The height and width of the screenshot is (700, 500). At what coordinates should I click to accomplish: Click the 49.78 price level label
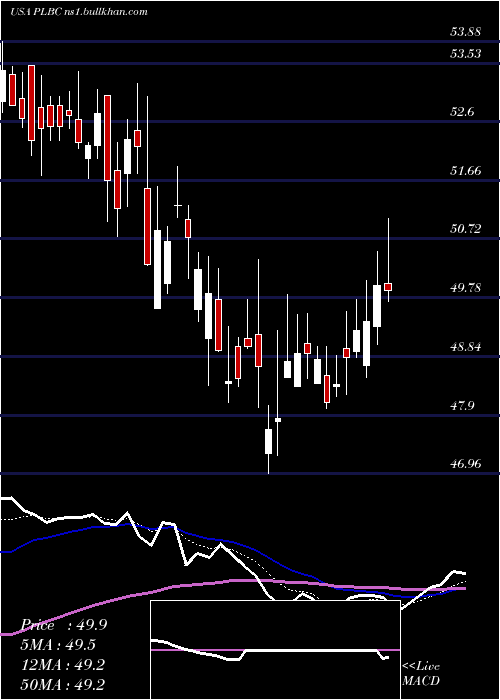click(x=465, y=288)
